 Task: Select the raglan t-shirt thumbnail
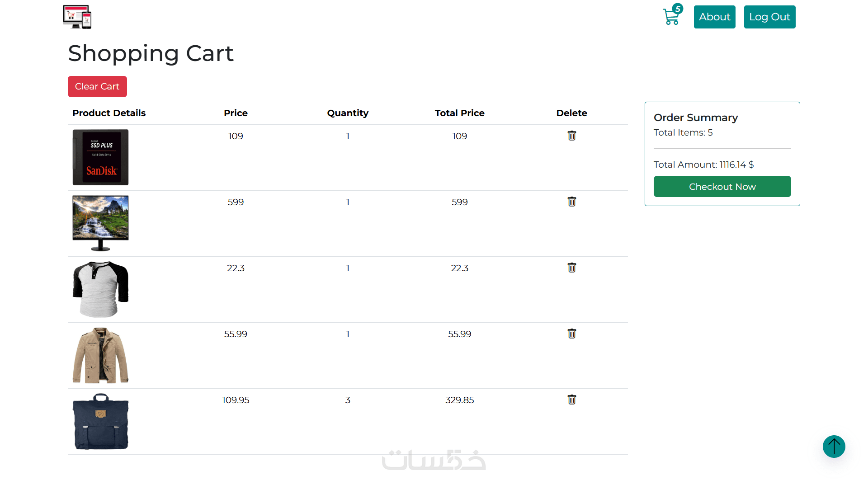pyautogui.click(x=100, y=289)
